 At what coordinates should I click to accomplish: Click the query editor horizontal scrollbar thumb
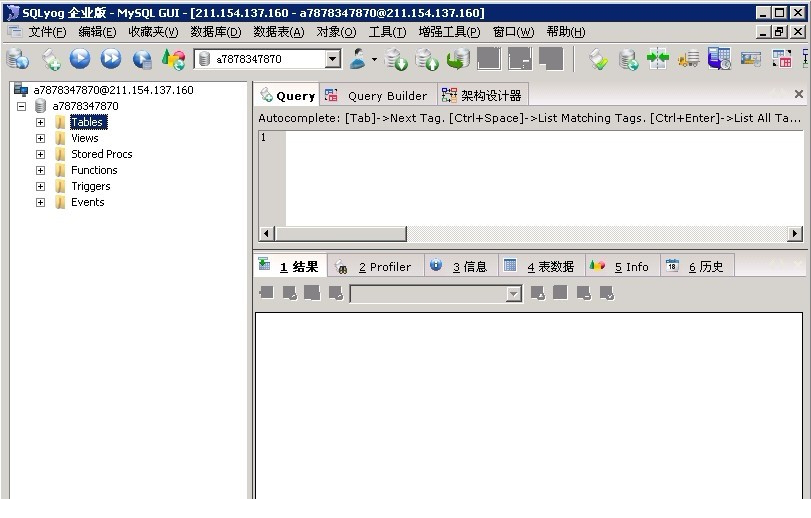click(340, 234)
